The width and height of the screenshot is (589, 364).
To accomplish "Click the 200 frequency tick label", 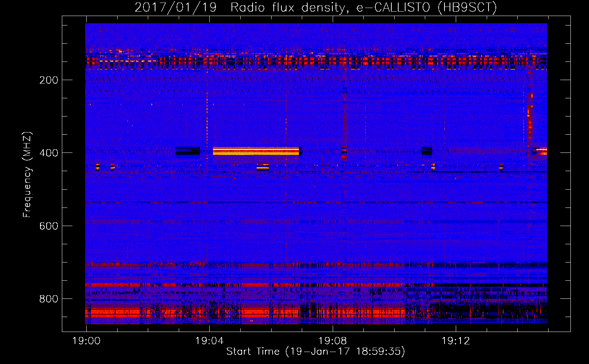I will 49,80.
